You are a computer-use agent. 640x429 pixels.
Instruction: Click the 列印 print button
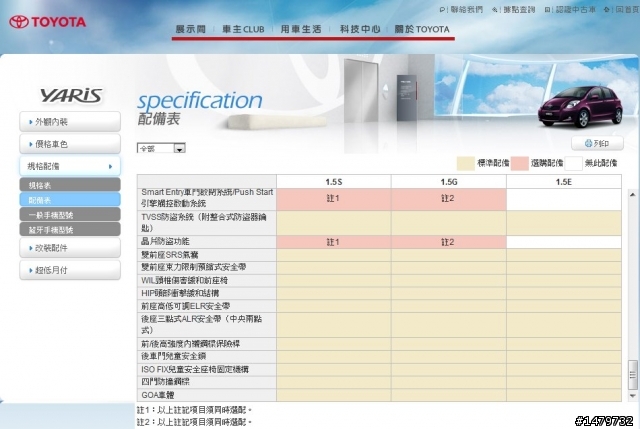(x=597, y=143)
